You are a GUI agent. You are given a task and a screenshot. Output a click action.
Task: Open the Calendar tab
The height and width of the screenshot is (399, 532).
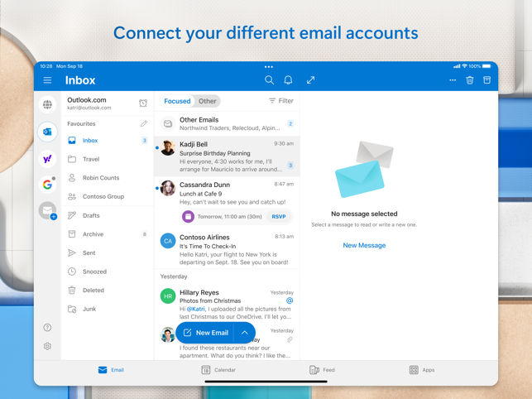[x=218, y=370]
